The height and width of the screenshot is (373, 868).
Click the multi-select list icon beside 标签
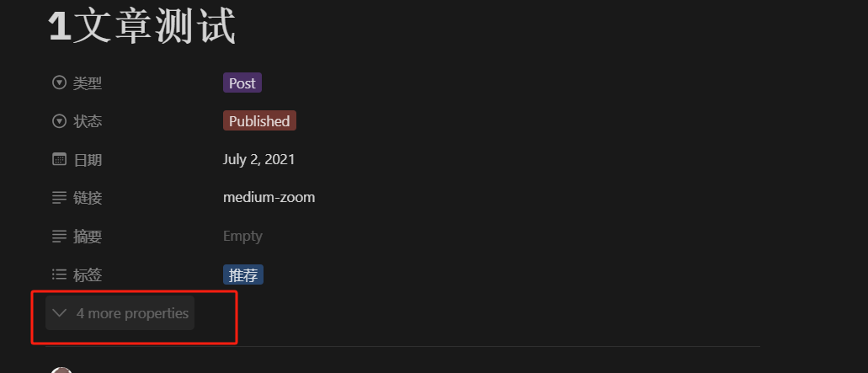tap(59, 274)
